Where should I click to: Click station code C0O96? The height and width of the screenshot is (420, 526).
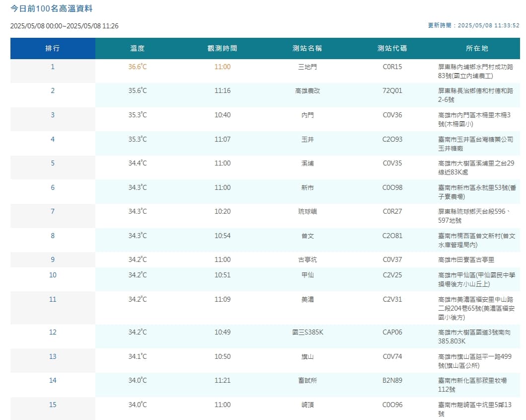[x=392, y=405]
